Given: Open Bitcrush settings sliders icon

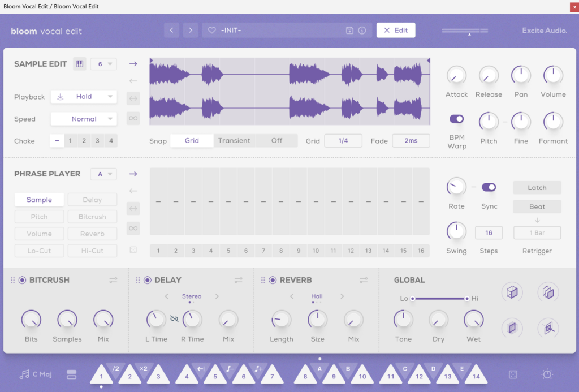Looking at the screenshot, I should 113,281.
